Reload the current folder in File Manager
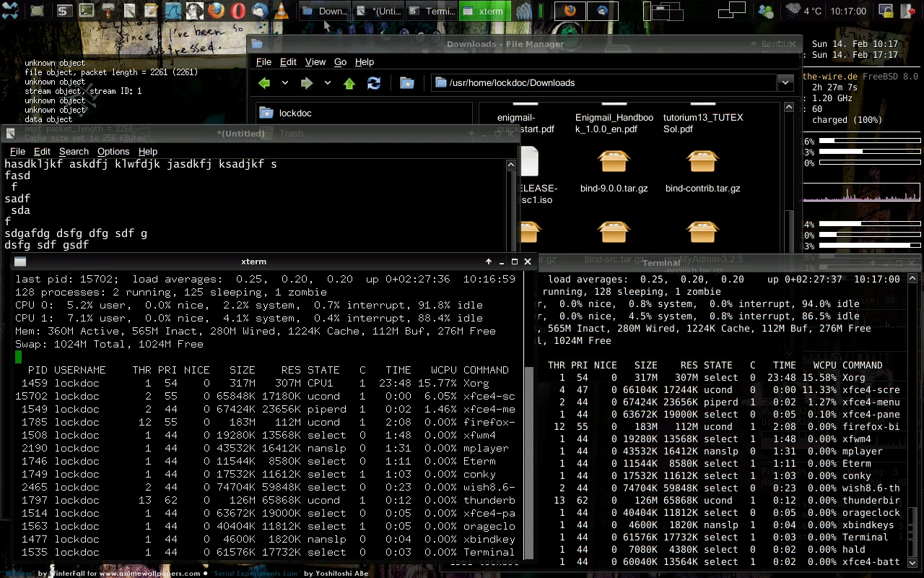924x578 pixels. (x=373, y=83)
